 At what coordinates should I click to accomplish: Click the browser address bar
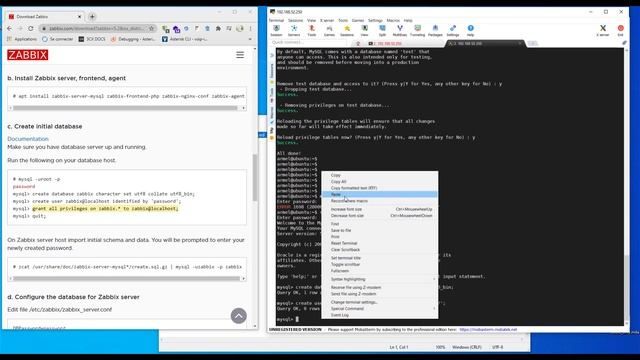coord(96,29)
